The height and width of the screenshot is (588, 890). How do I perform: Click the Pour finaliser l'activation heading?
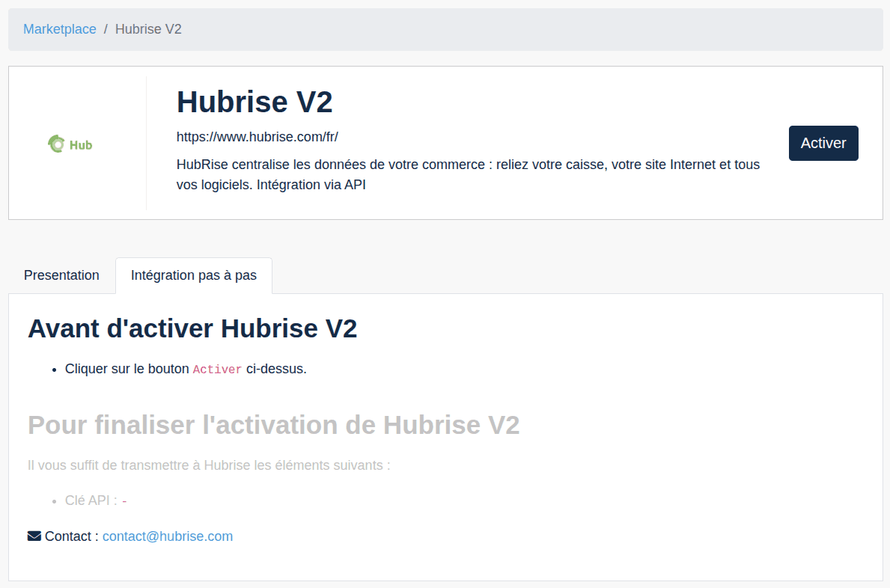point(273,425)
